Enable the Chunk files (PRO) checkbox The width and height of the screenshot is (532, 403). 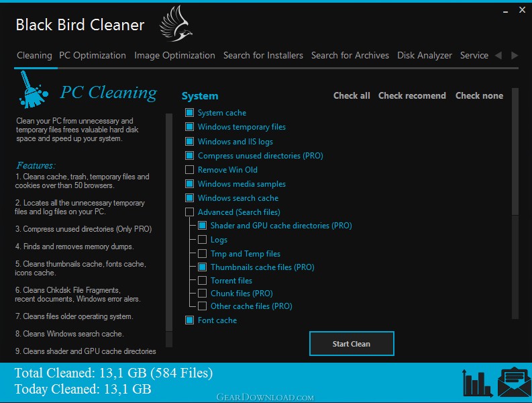202,294
